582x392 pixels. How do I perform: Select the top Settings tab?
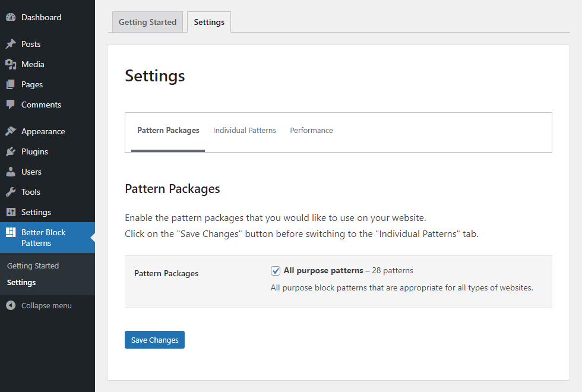209,22
